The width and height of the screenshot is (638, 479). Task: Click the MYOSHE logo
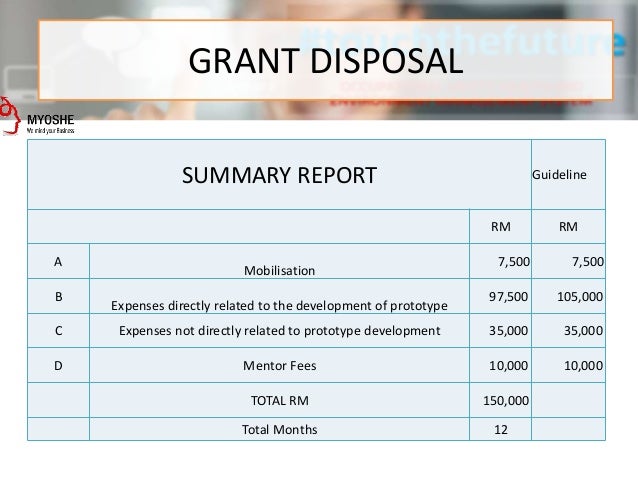[x=37, y=118]
